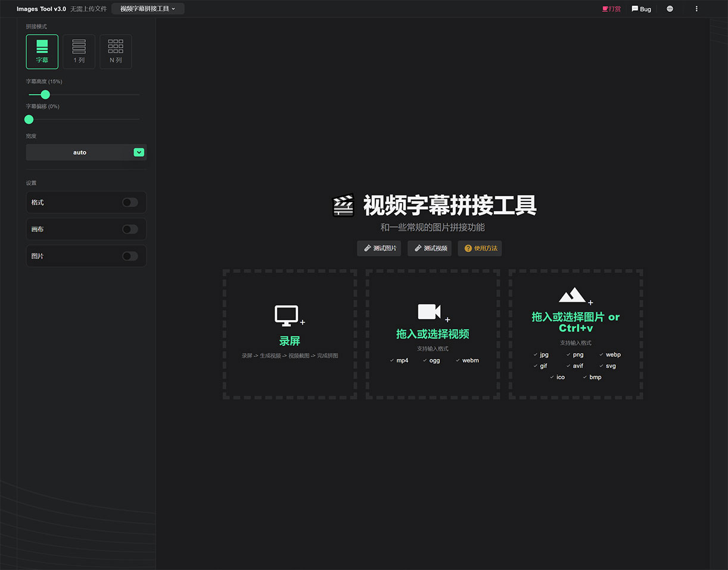Image resolution: width=728 pixels, height=570 pixels.
Task: Select the N列 grid layout icon
Action: [x=116, y=48]
